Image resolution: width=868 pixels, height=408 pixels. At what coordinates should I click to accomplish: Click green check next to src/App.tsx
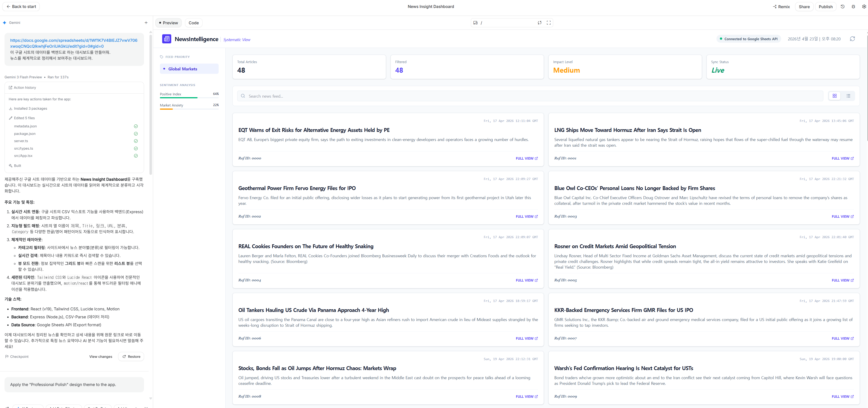[x=136, y=156]
